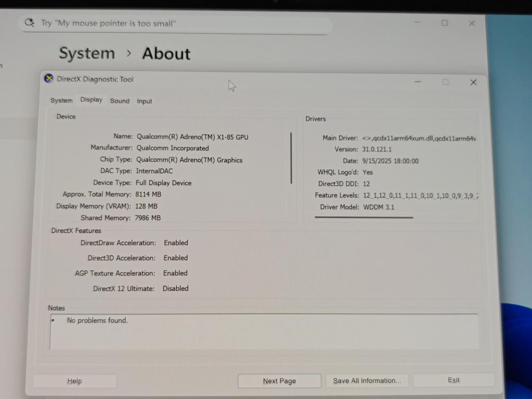Select the Display tab

91,100
